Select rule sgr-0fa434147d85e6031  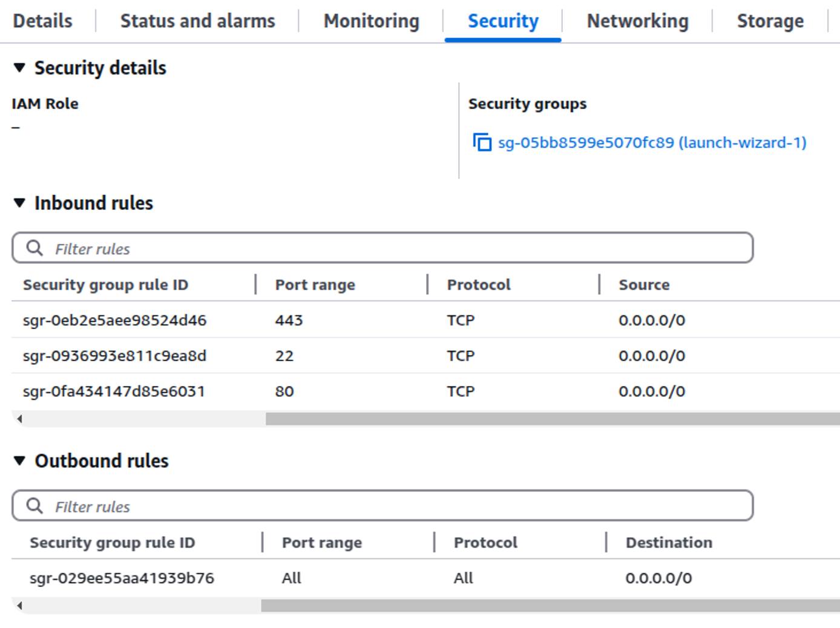[x=114, y=391]
